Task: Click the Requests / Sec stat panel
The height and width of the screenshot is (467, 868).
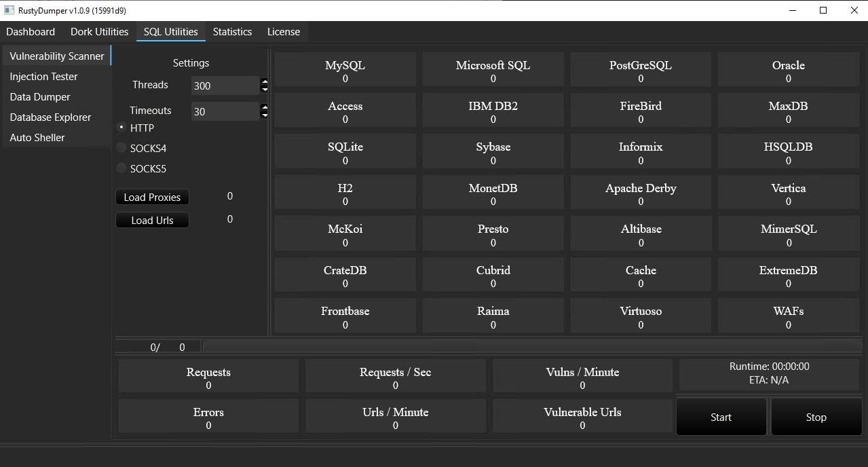Action: (396, 376)
